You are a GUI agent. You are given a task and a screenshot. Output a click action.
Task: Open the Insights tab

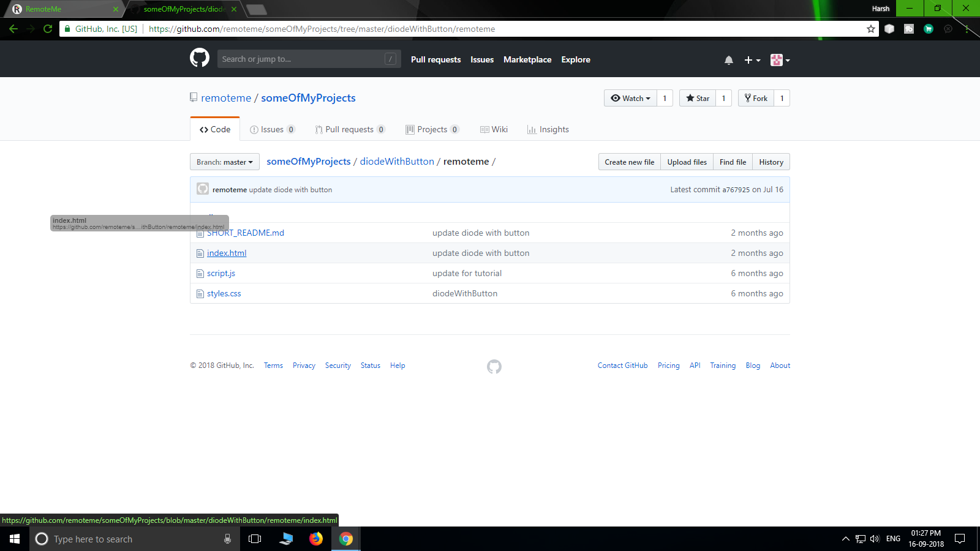[548, 129]
